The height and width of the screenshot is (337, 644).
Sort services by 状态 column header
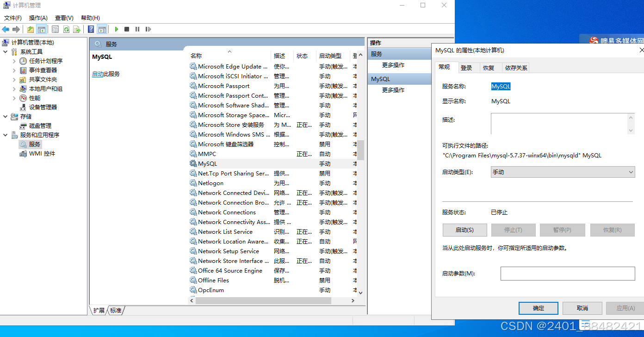[305, 56]
